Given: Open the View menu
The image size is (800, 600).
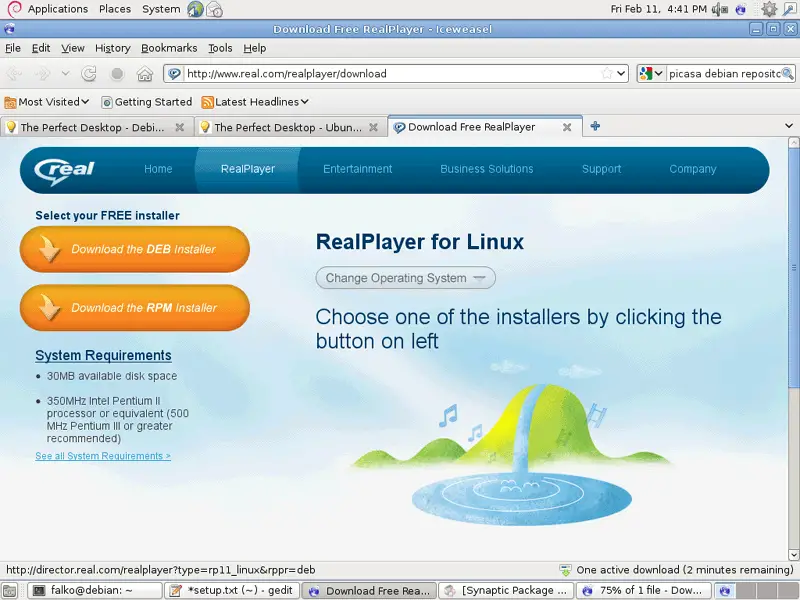Looking at the screenshot, I should click(72, 48).
